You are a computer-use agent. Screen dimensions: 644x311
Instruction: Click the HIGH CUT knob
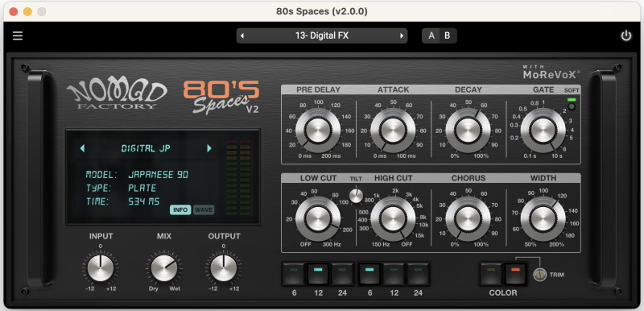(393, 218)
